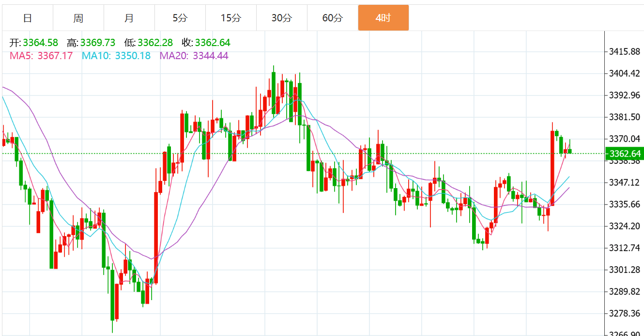Screen dimensions: 644x336
Task: Switch to the 5分 interval tab
Action: 180,18
